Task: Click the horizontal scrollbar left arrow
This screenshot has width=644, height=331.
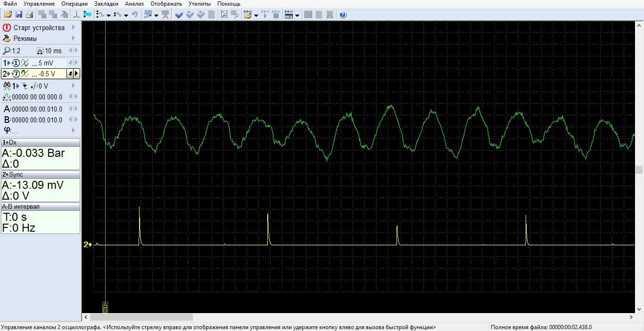Action: point(86,317)
